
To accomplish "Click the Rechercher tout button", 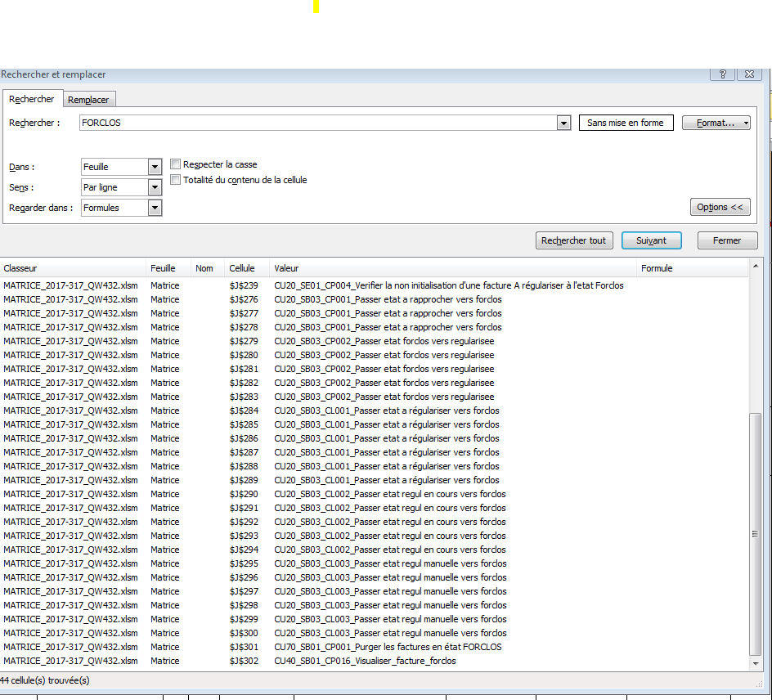I will pos(574,240).
